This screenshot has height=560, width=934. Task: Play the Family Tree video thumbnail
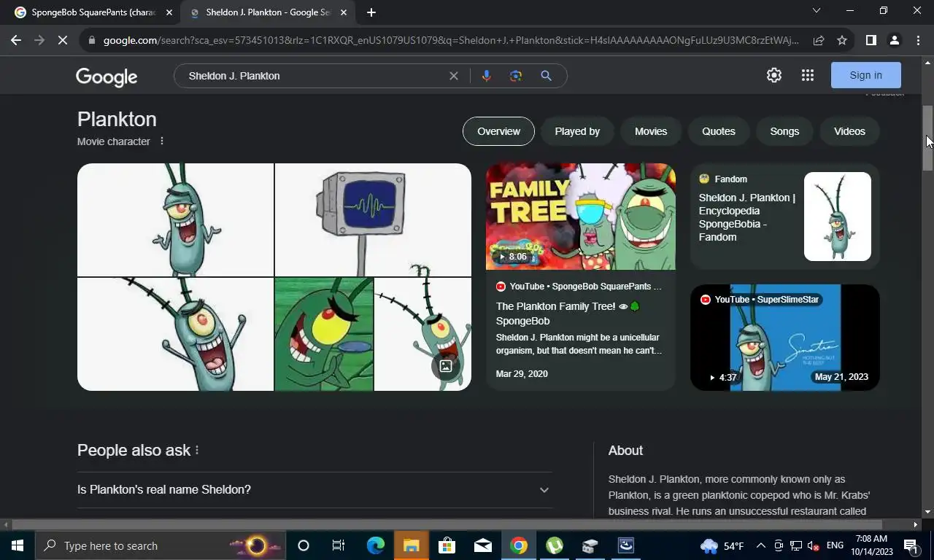[x=581, y=217]
